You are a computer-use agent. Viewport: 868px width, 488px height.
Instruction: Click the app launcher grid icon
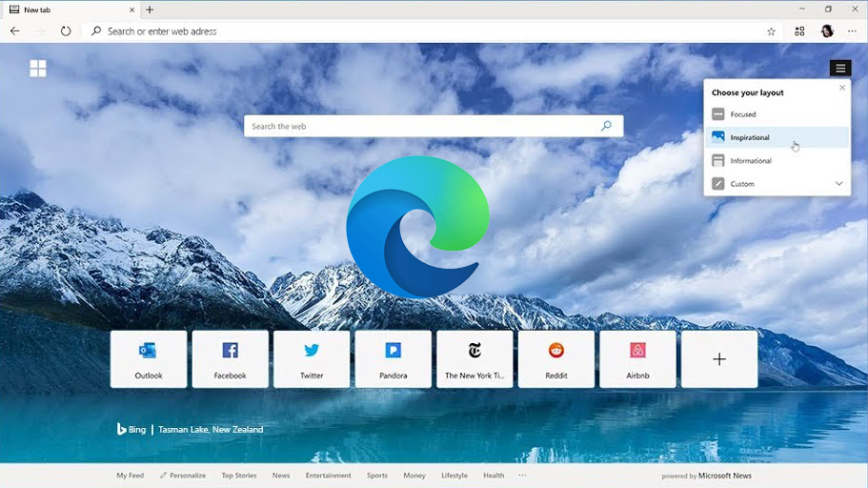[x=38, y=69]
